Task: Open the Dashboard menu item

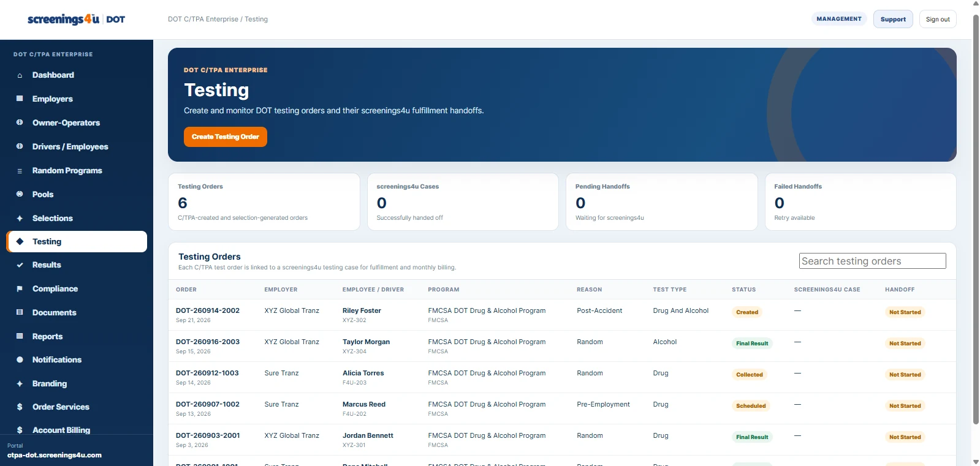Action: 77,75
